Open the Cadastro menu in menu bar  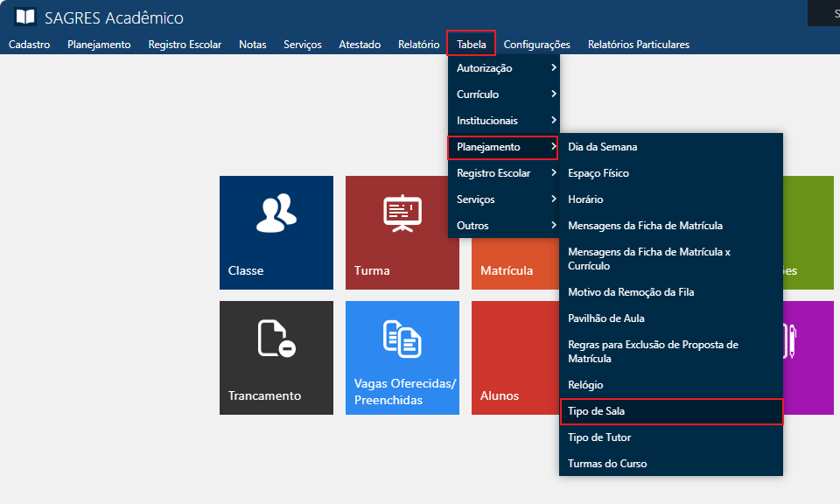click(29, 45)
